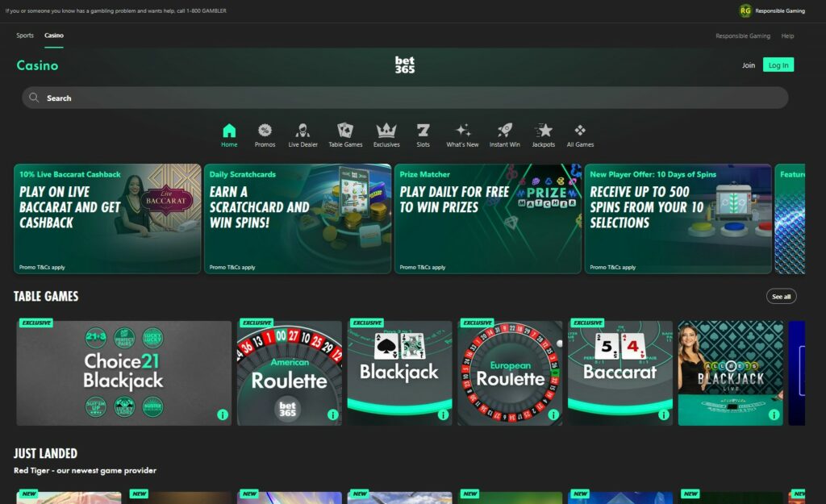
Task: Click the Log In button
Action: coord(778,65)
